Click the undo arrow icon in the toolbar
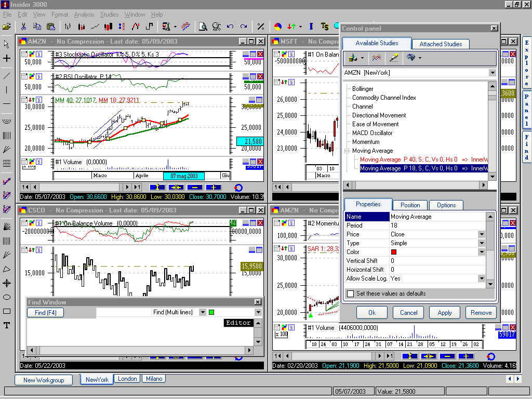This screenshot has width=532, height=399. pos(230,26)
